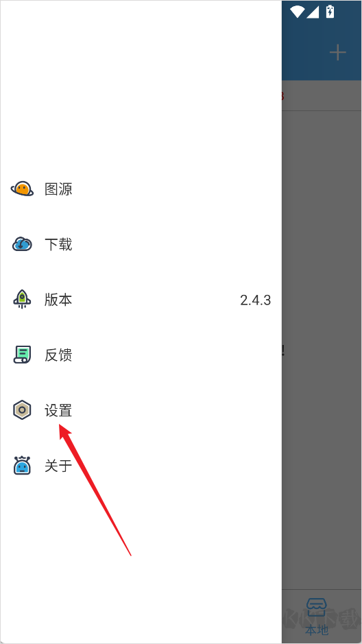Click the hexagon nut settings icon

[22, 410]
